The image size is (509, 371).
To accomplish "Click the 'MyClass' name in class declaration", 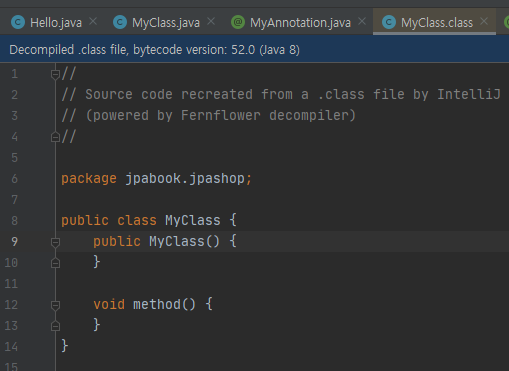I will (x=193, y=220).
